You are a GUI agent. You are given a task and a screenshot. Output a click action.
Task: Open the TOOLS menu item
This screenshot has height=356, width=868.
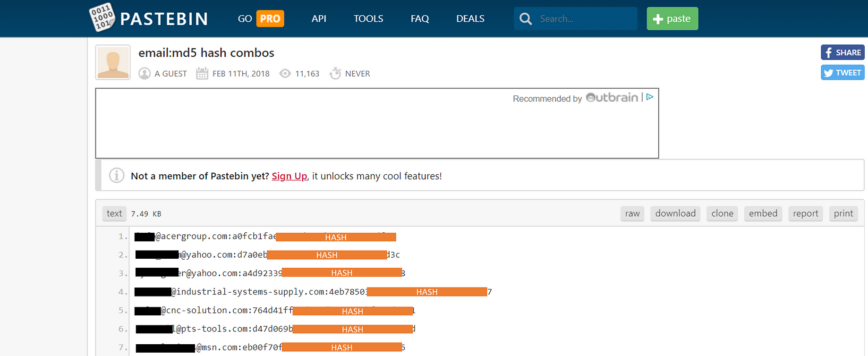coord(368,18)
